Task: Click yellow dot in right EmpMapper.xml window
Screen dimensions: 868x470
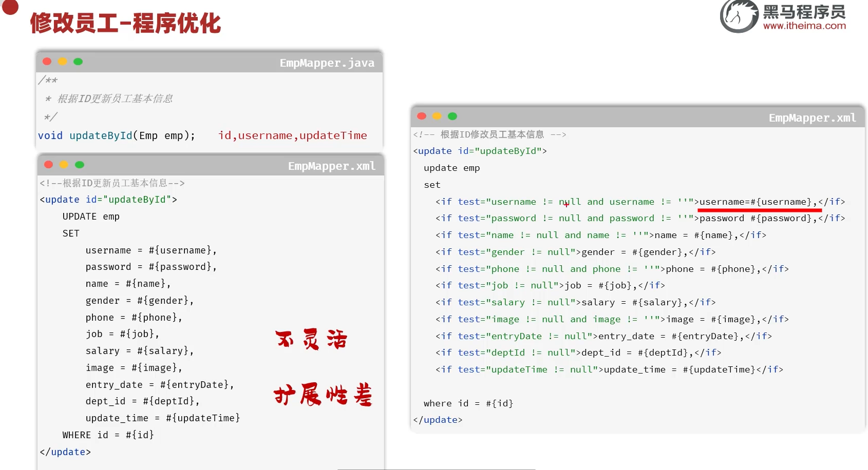Action: [x=437, y=116]
